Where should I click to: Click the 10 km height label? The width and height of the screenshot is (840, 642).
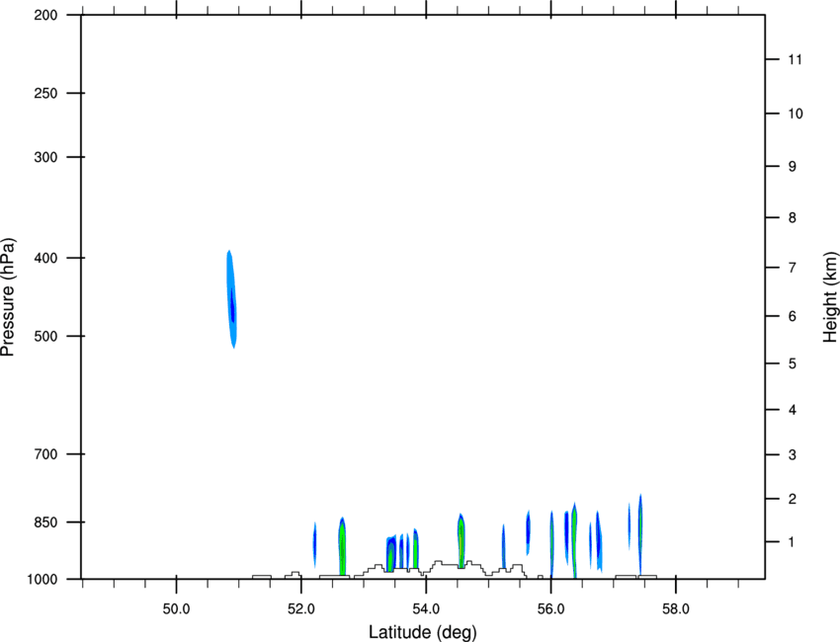[796, 114]
